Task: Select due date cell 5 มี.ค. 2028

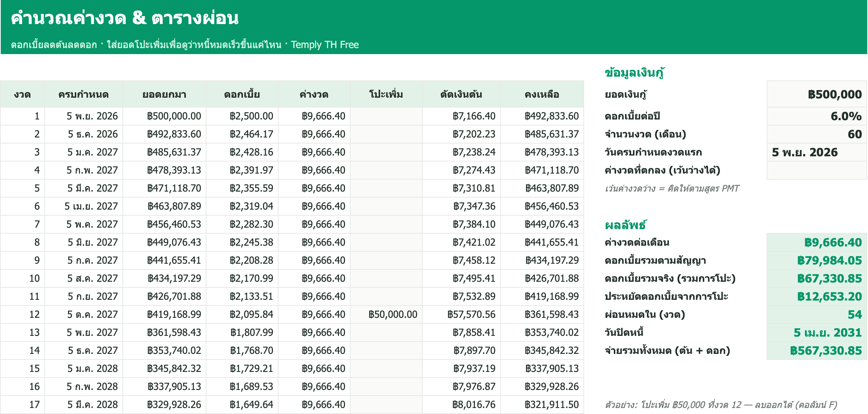Action: [83, 405]
